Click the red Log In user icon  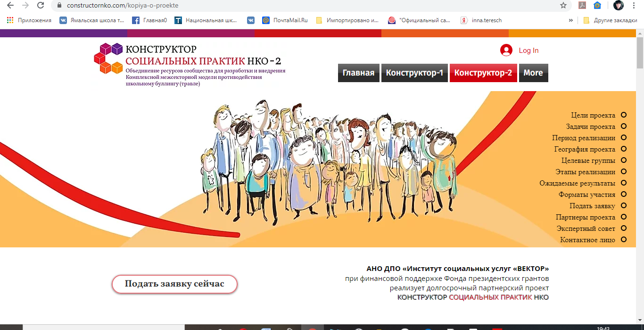point(506,51)
